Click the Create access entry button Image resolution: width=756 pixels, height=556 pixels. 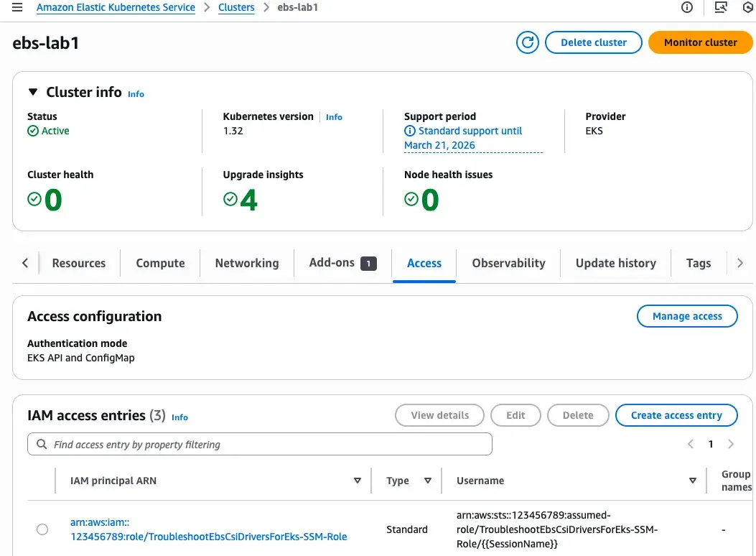click(x=676, y=415)
